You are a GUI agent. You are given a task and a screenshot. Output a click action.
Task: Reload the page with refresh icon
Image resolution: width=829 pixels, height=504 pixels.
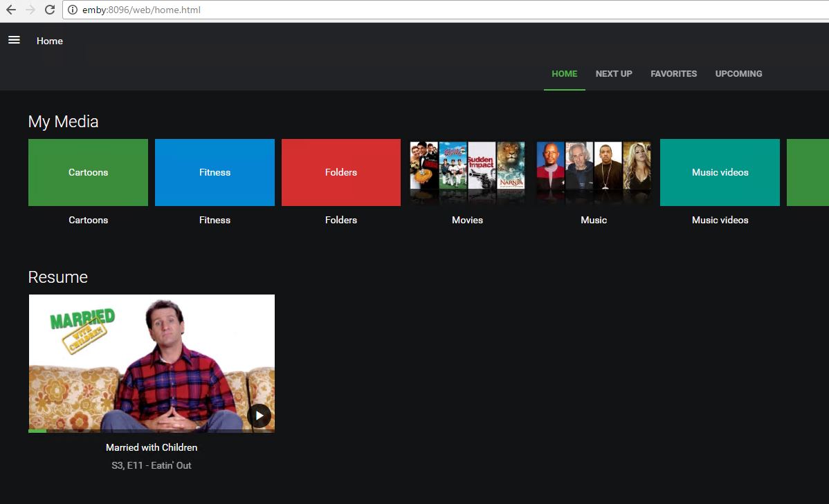[50, 10]
